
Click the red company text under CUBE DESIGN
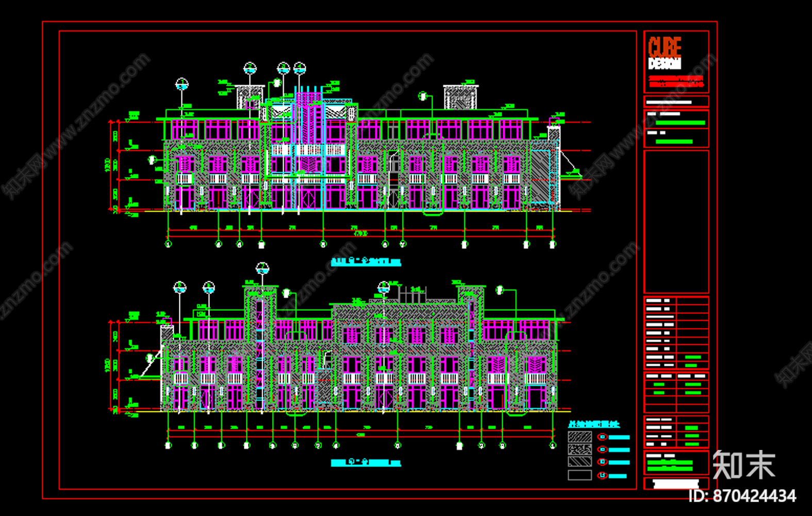[x=676, y=82]
